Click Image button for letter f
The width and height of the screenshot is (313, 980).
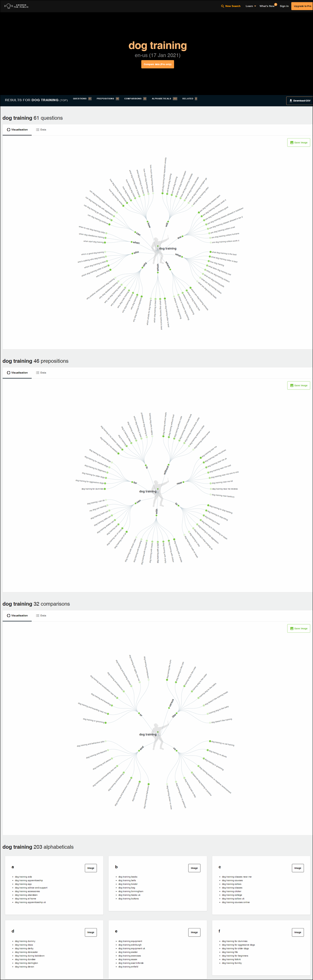click(298, 932)
